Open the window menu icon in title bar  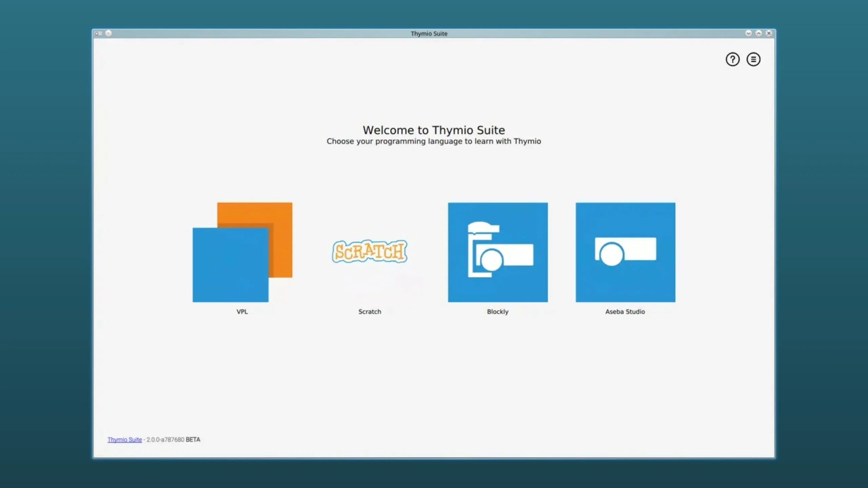(x=98, y=33)
